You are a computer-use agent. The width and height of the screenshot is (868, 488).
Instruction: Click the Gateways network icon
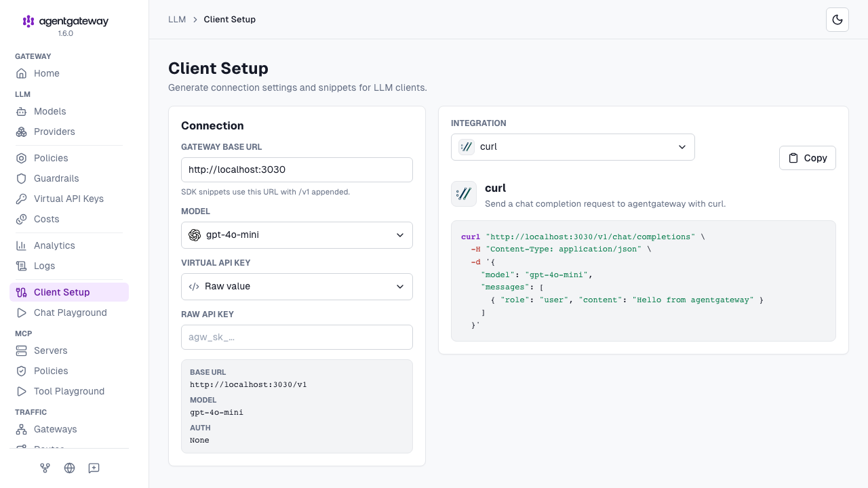coord(22,429)
